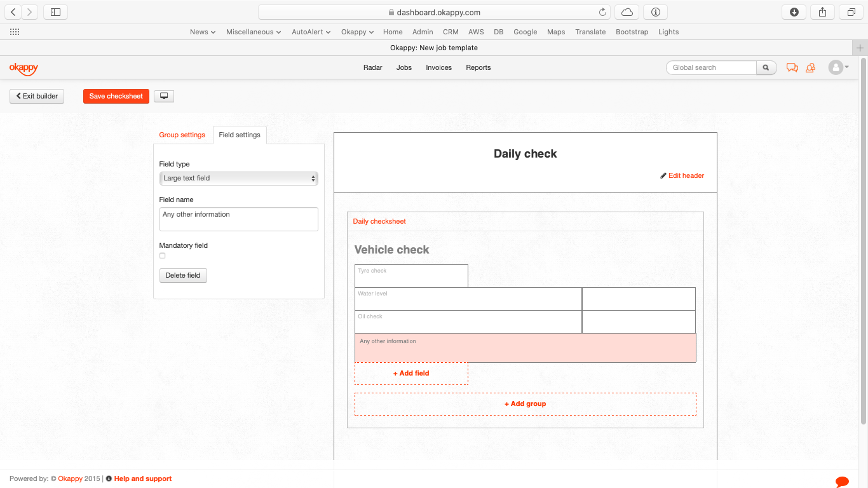
Task: Show Safari downloads icon
Action: (794, 12)
